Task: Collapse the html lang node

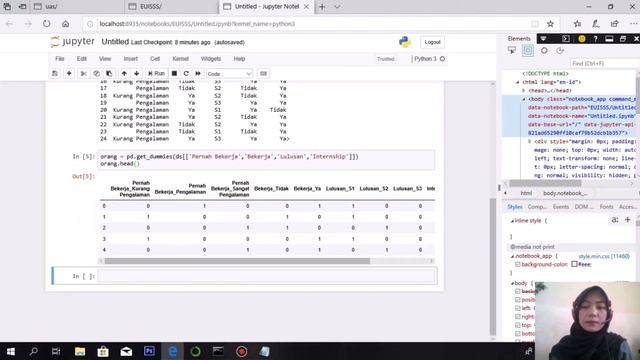Action: [518, 82]
